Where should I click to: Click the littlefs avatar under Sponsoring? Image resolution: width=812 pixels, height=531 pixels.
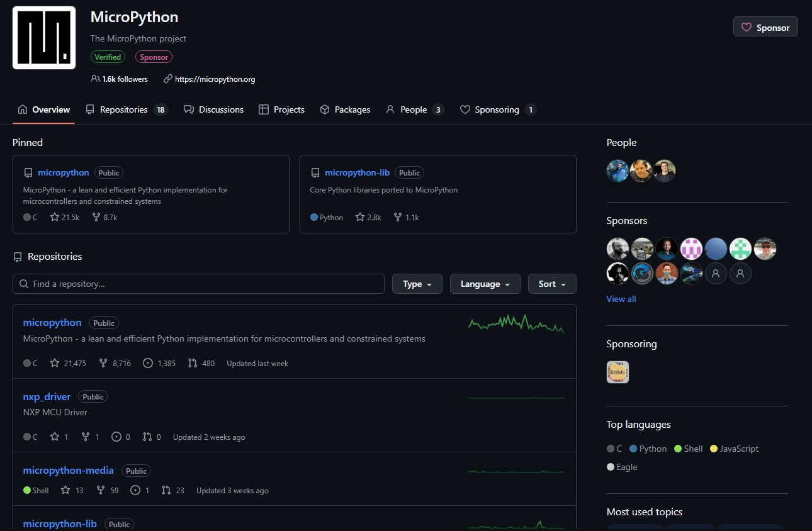tap(617, 372)
